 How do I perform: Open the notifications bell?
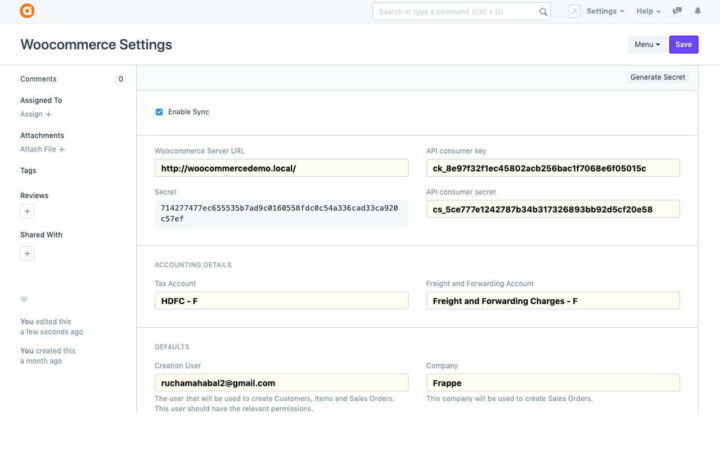click(x=698, y=11)
